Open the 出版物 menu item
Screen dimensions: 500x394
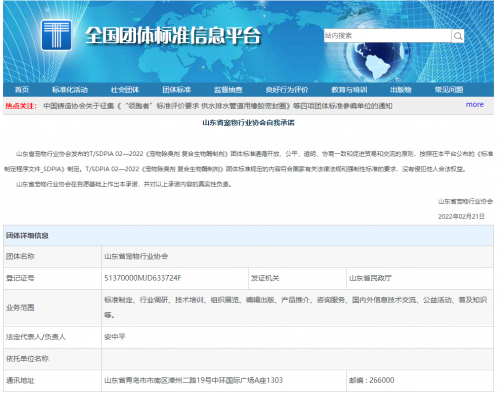click(401, 90)
